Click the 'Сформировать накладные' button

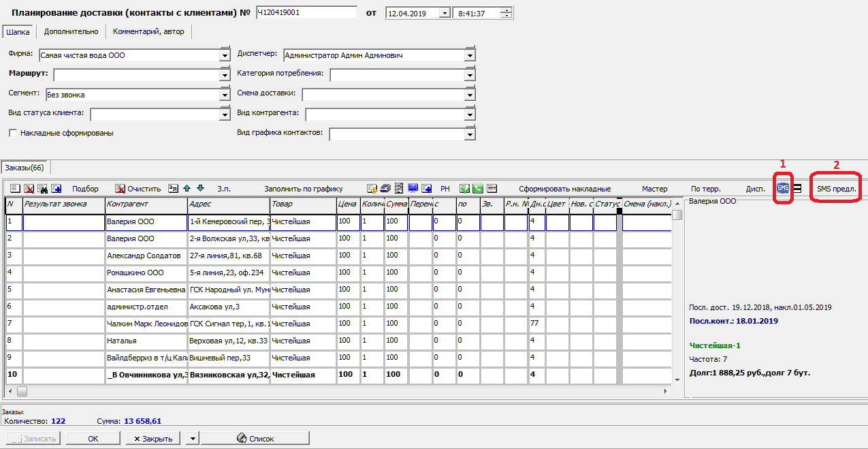564,189
